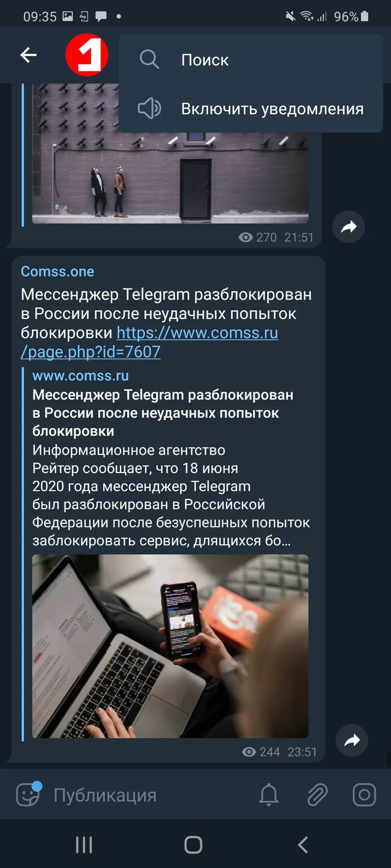
Task: Tap the back arrow in header
Action: tap(29, 55)
